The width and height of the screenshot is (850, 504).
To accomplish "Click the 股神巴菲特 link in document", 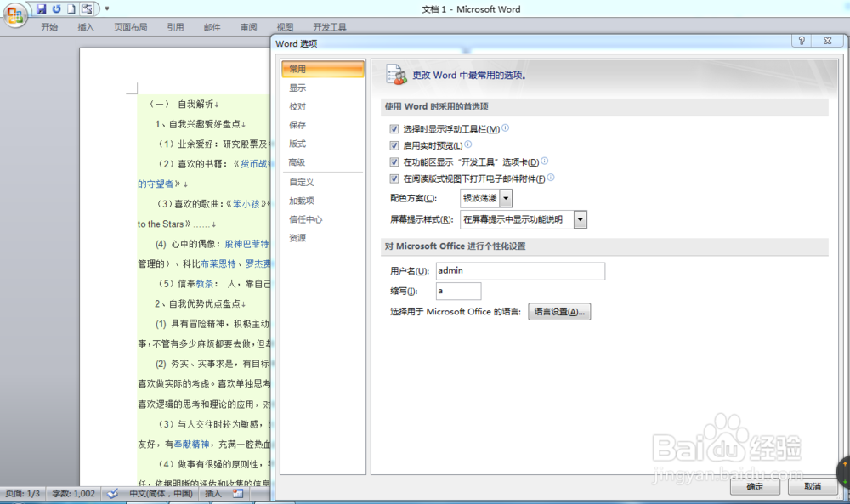I will [x=246, y=244].
